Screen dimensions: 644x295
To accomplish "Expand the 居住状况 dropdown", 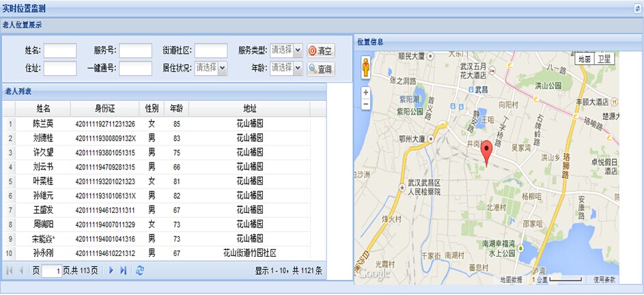I will pyautogui.click(x=223, y=68).
